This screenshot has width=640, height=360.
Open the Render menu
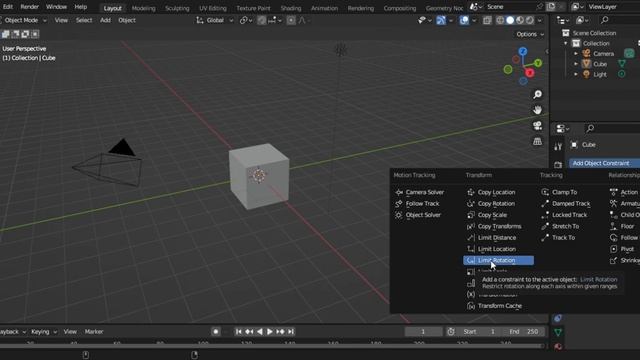[29, 7]
